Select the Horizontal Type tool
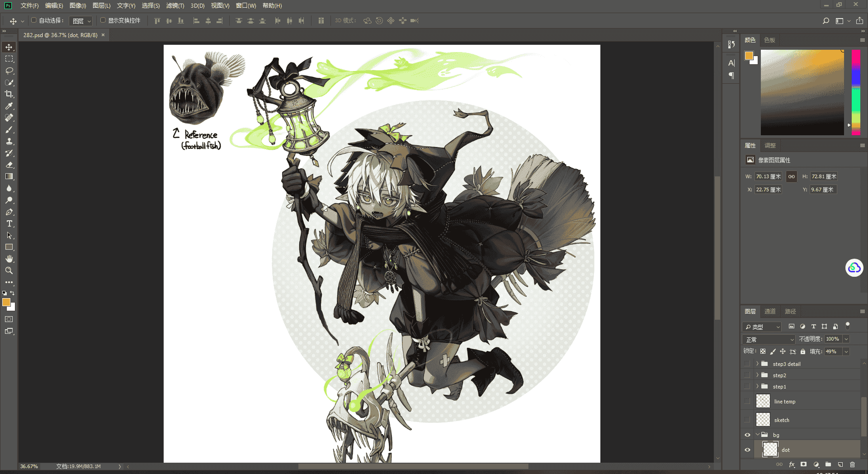The image size is (868, 474). click(9, 223)
